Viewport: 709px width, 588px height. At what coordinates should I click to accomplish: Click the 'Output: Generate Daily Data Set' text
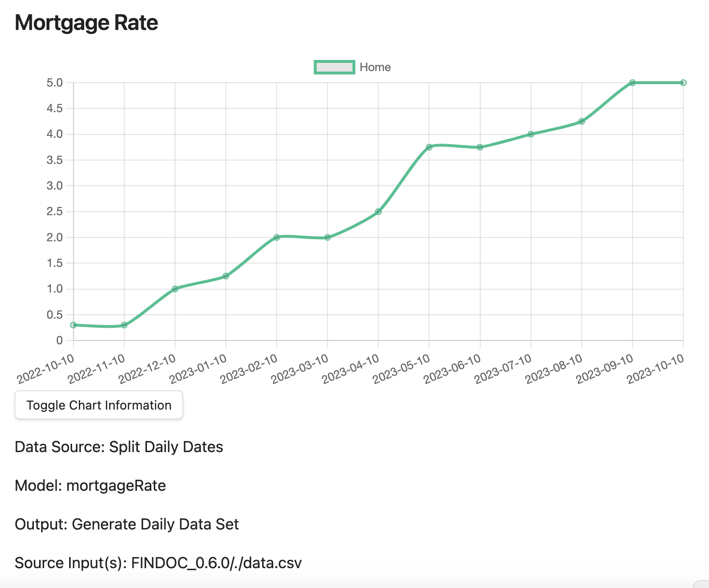click(127, 524)
